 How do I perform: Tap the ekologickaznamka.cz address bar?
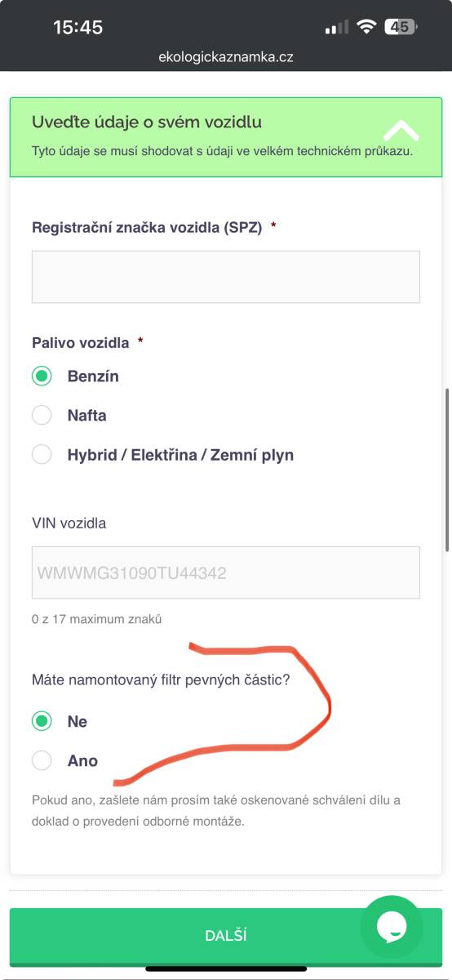[x=226, y=57]
